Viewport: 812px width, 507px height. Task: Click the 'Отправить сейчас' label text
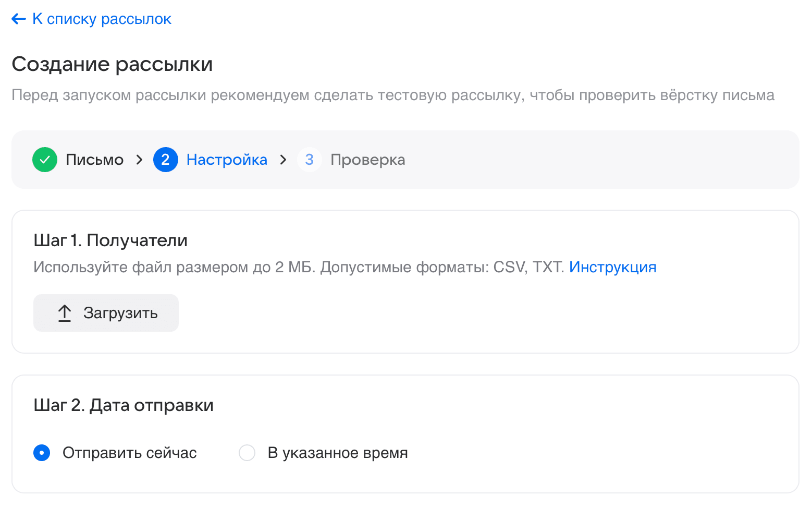(129, 453)
